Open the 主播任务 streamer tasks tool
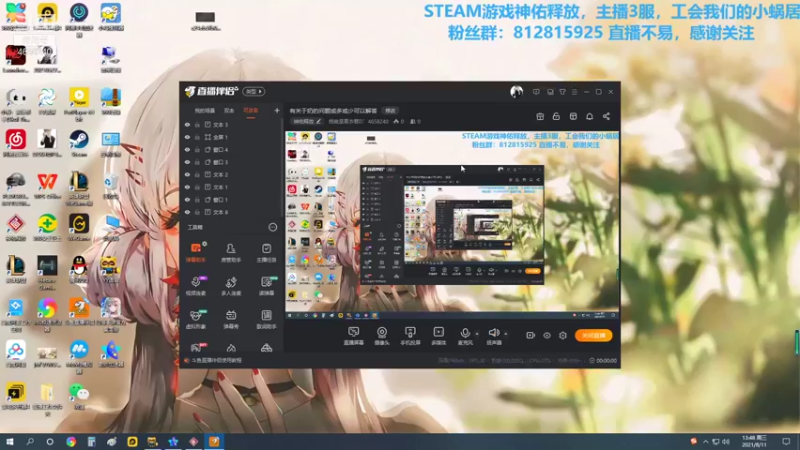Viewport: 800px width, 450px height. pyautogui.click(x=266, y=253)
